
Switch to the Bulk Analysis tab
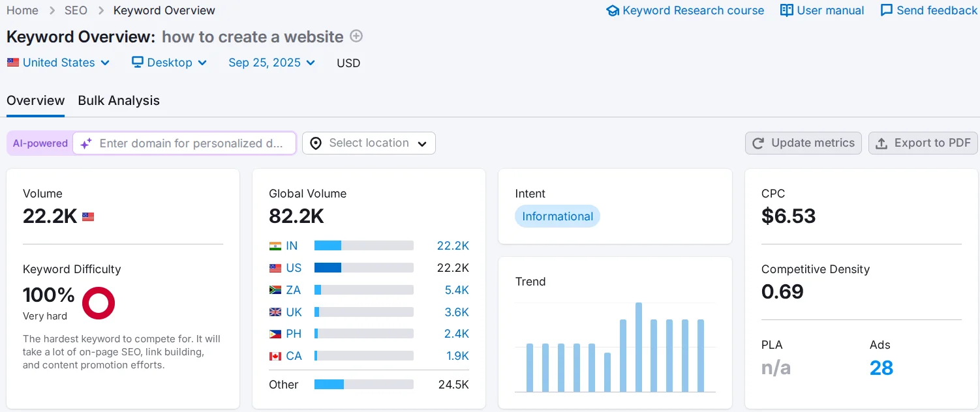[119, 100]
